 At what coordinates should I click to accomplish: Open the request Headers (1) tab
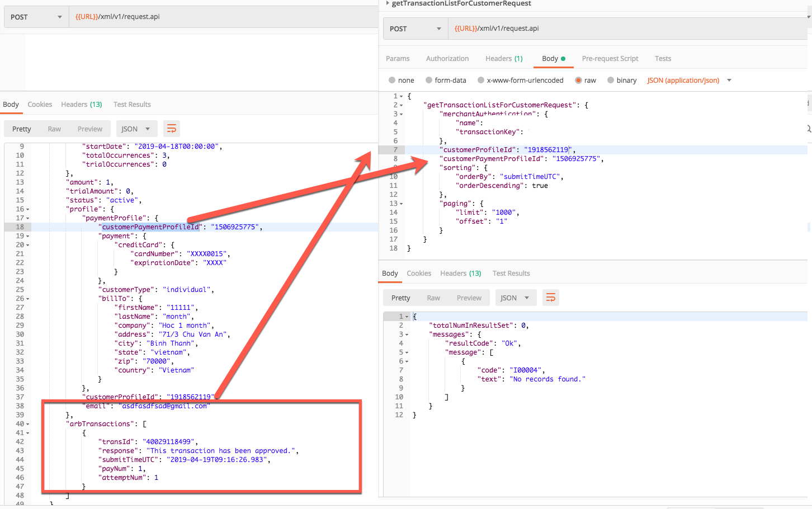coord(504,59)
